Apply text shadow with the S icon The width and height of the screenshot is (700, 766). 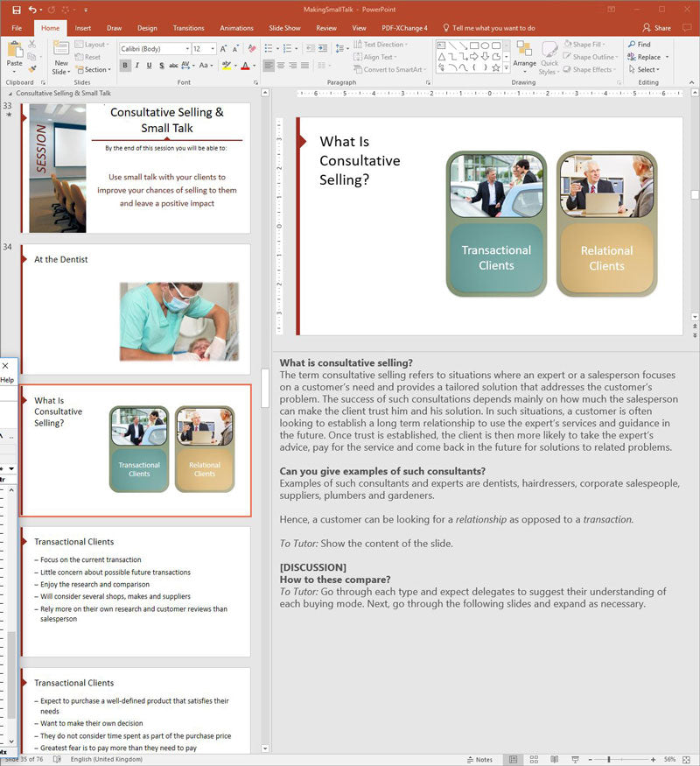click(161, 66)
